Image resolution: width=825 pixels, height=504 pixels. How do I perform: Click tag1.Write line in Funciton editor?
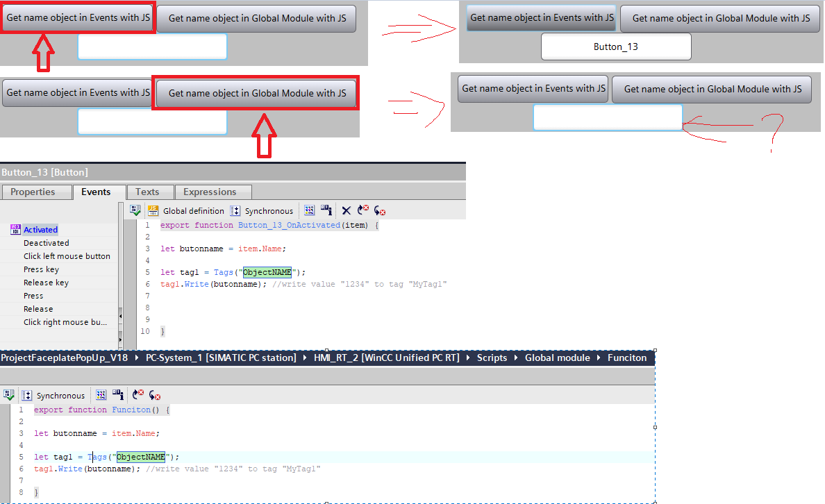coord(177,469)
